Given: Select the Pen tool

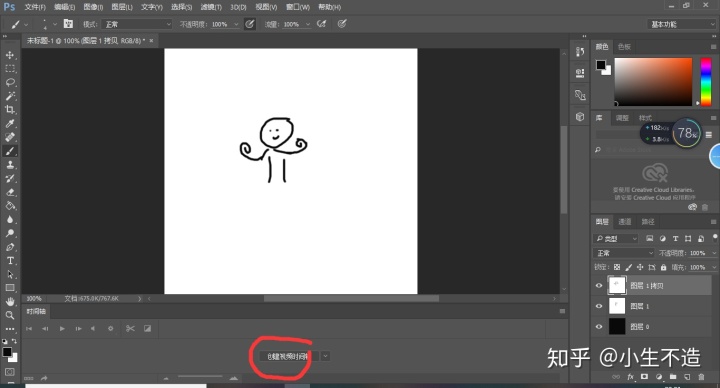Looking at the screenshot, I should click(x=10, y=247).
